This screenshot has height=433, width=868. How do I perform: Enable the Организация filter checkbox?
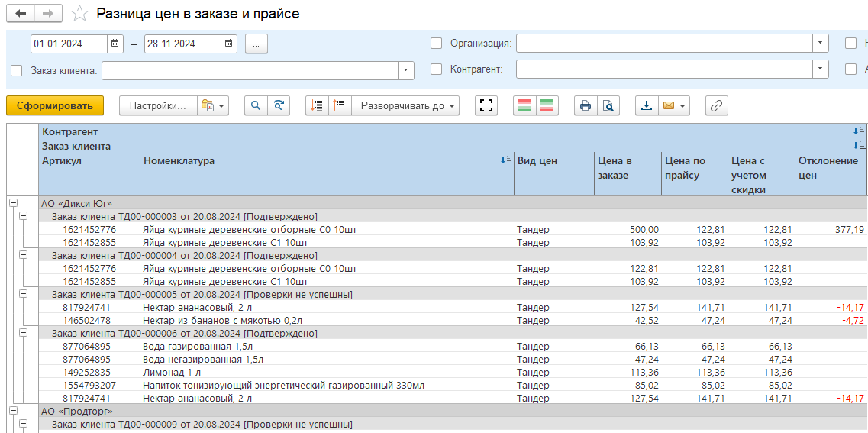click(x=437, y=44)
